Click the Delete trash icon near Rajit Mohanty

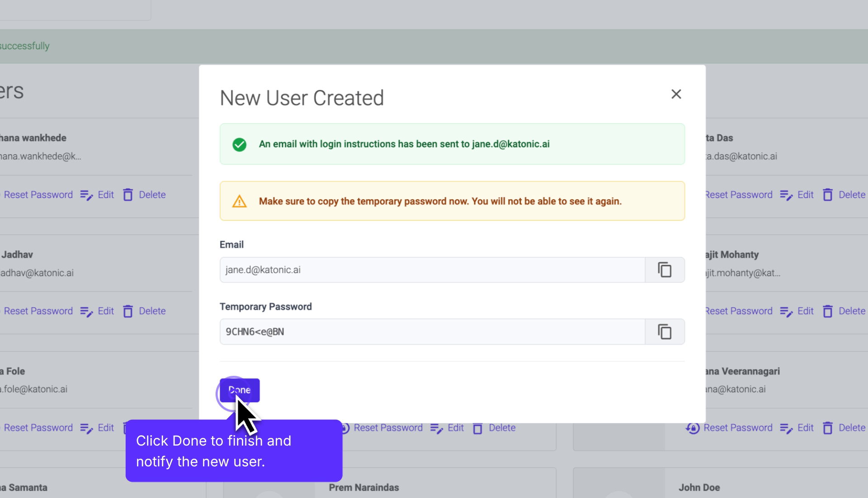pos(828,311)
